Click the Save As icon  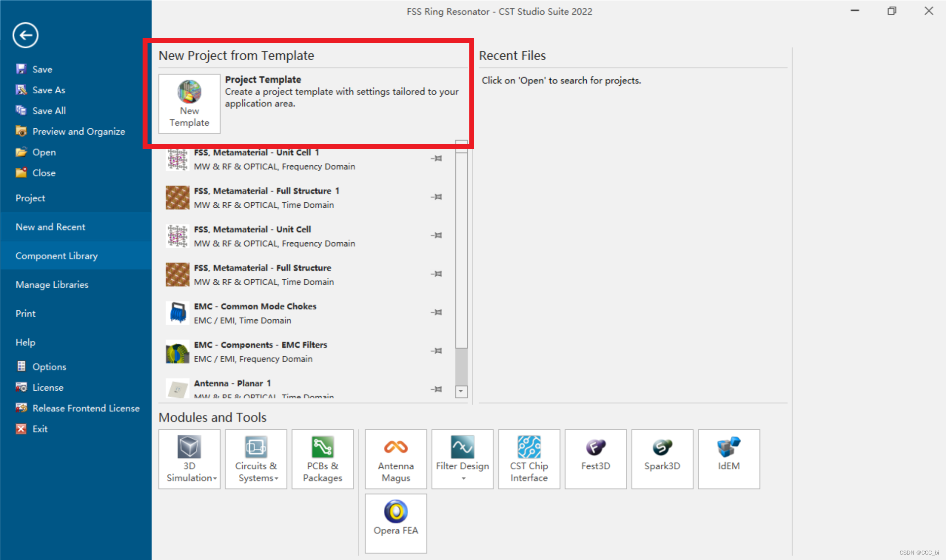pos(21,90)
